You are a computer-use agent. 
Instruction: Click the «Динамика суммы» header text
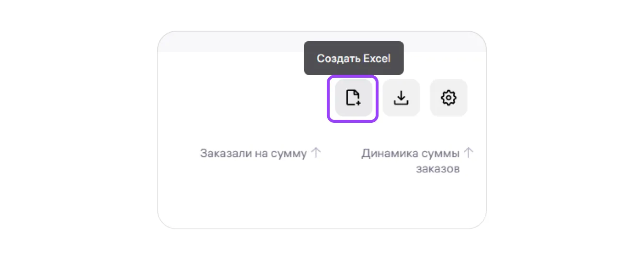(x=411, y=154)
